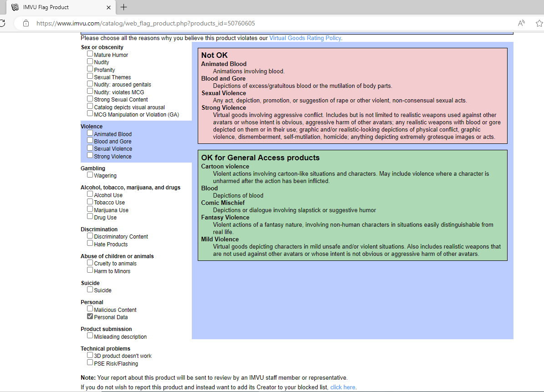Screen dimensions: 544x392
Task: Click the 'Comic Mischief' definition heading
Action: tap(223, 203)
